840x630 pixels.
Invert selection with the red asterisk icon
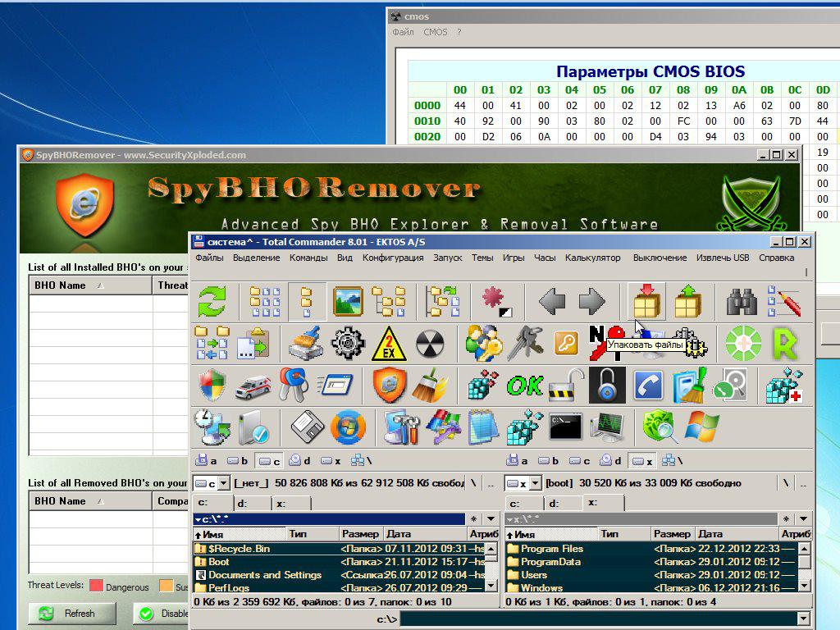pos(496,302)
